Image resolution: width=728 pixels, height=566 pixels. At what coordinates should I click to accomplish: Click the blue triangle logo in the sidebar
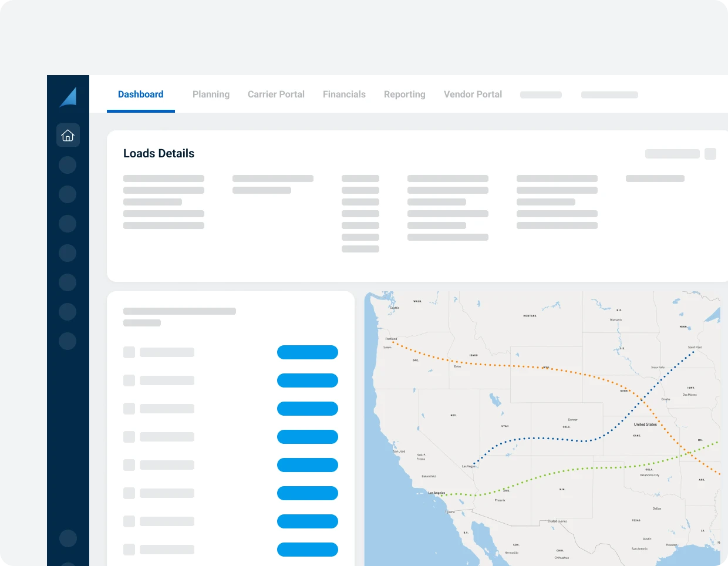point(68,97)
